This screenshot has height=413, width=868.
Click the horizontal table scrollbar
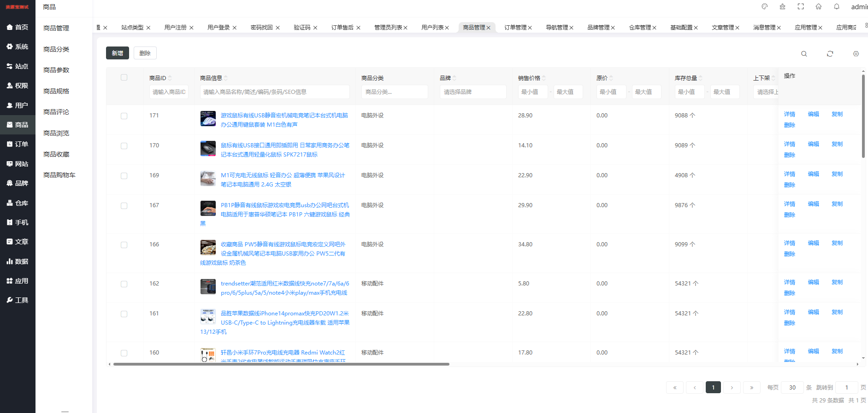click(281, 364)
